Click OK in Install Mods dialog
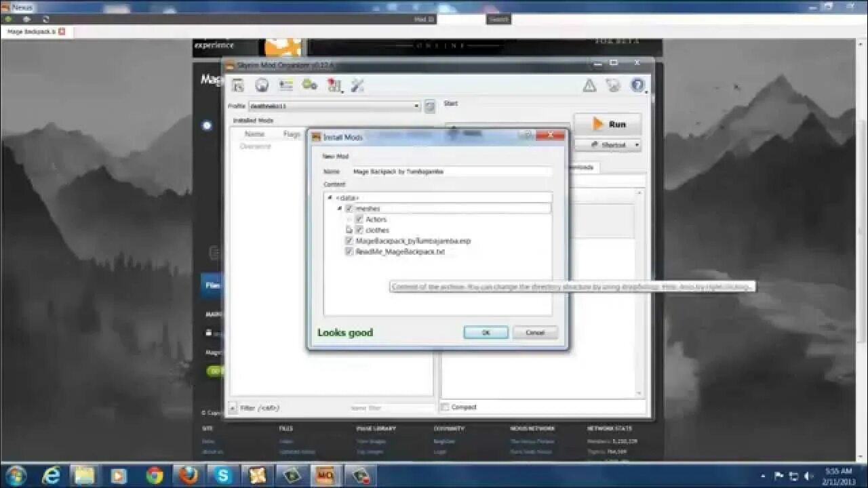 [486, 333]
